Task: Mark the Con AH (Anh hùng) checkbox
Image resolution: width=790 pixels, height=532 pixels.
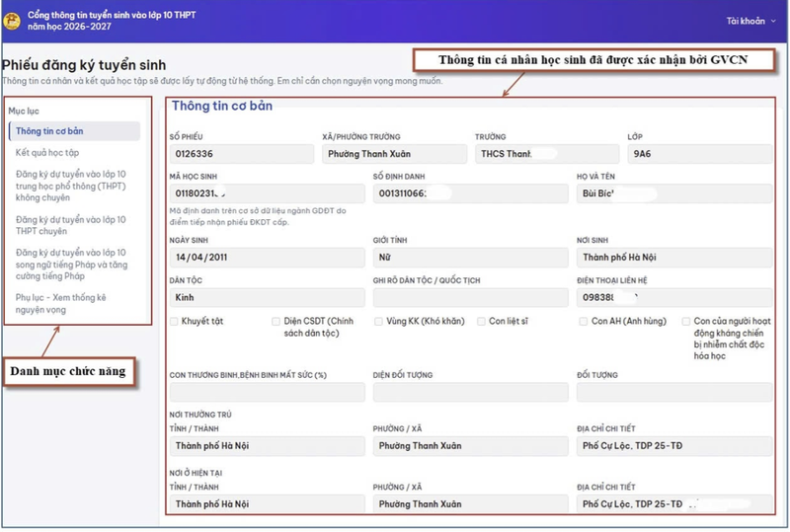Action: (583, 322)
